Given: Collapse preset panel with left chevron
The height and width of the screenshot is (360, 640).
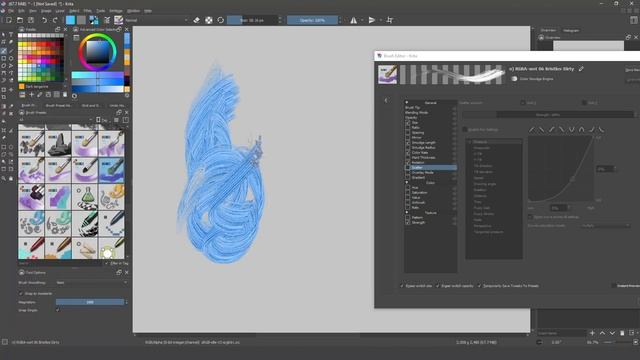Looking at the screenshot, I should click(386, 100).
